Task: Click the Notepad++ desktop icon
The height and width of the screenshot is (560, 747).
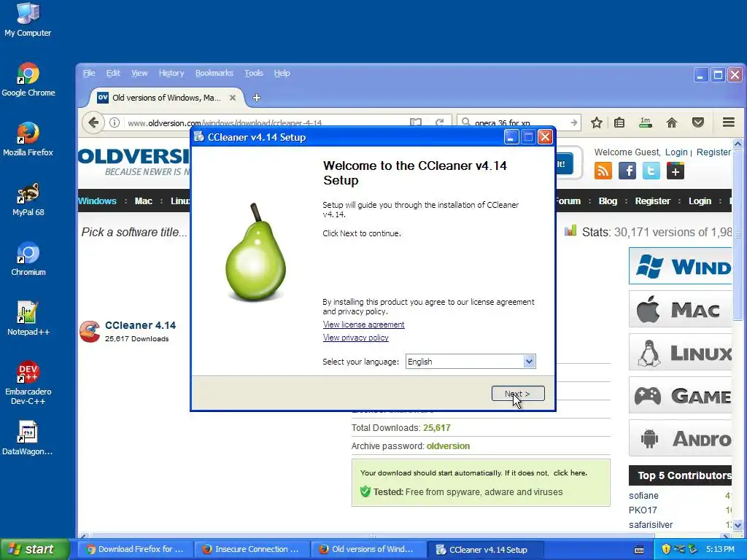Action: coord(28,319)
